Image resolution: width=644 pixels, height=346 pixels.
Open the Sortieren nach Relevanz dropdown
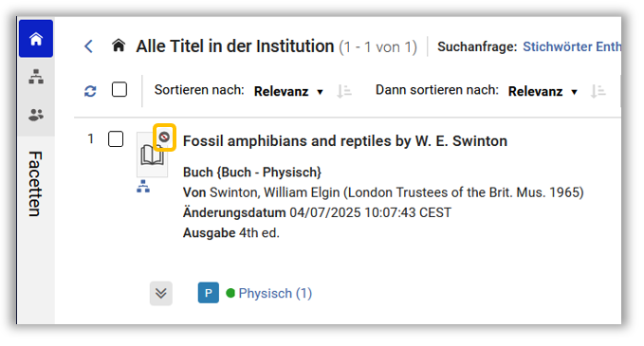tap(288, 91)
